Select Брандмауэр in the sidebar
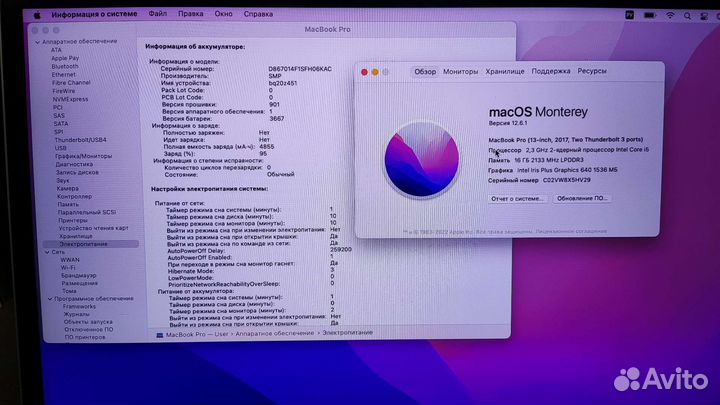 tap(79, 276)
